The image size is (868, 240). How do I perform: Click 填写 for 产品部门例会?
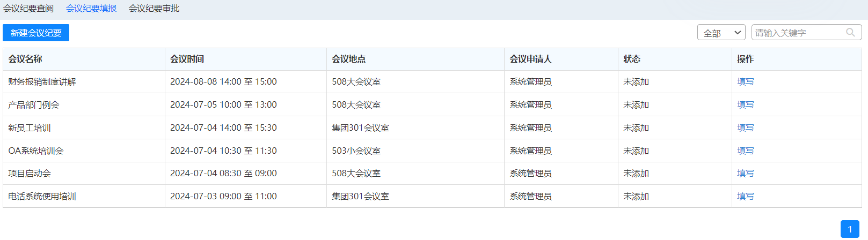tap(745, 105)
